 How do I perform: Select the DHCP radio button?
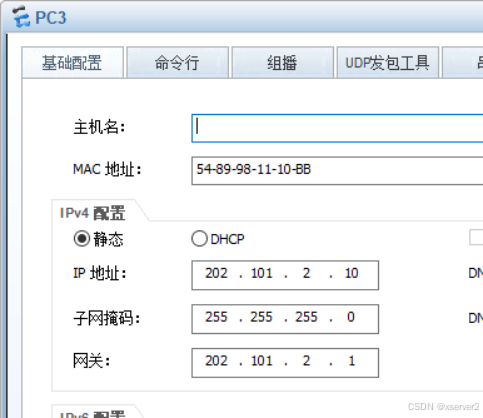tap(199, 239)
